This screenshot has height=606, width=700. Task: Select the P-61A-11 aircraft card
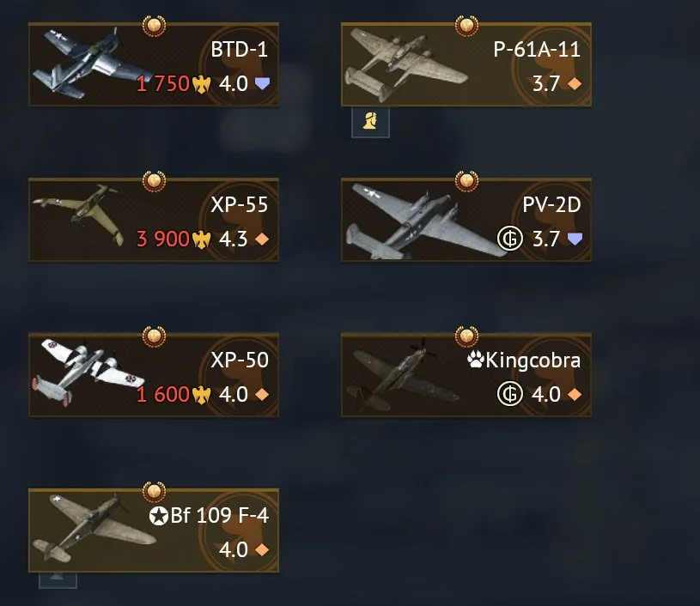pos(466,64)
